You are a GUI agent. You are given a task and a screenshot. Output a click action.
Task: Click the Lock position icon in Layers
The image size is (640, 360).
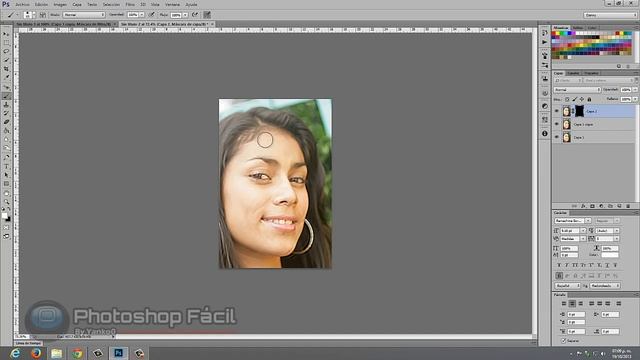[x=582, y=99]
